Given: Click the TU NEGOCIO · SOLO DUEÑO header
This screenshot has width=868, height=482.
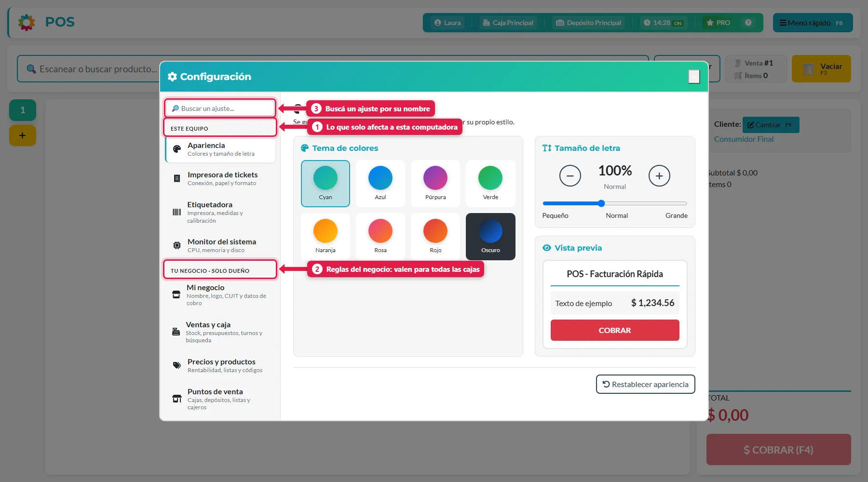Looking at the screenshot, I should [x=220, y=269].
